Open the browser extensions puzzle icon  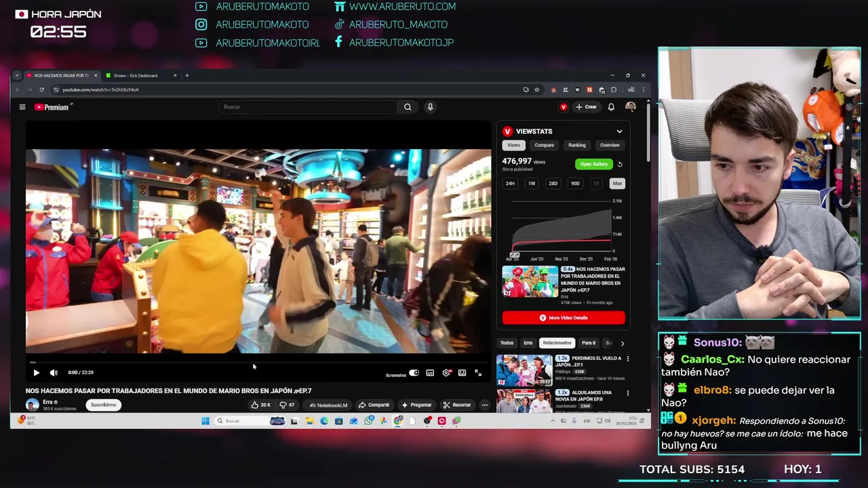pyautogui.click(x=614, y=89)
